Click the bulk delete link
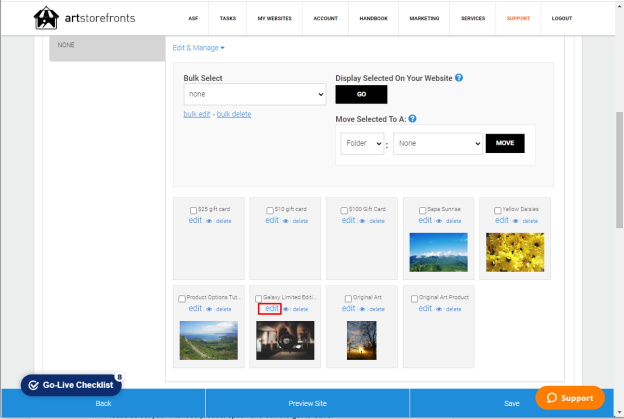Viewport: 624px width, 419px height. (234, 114)
